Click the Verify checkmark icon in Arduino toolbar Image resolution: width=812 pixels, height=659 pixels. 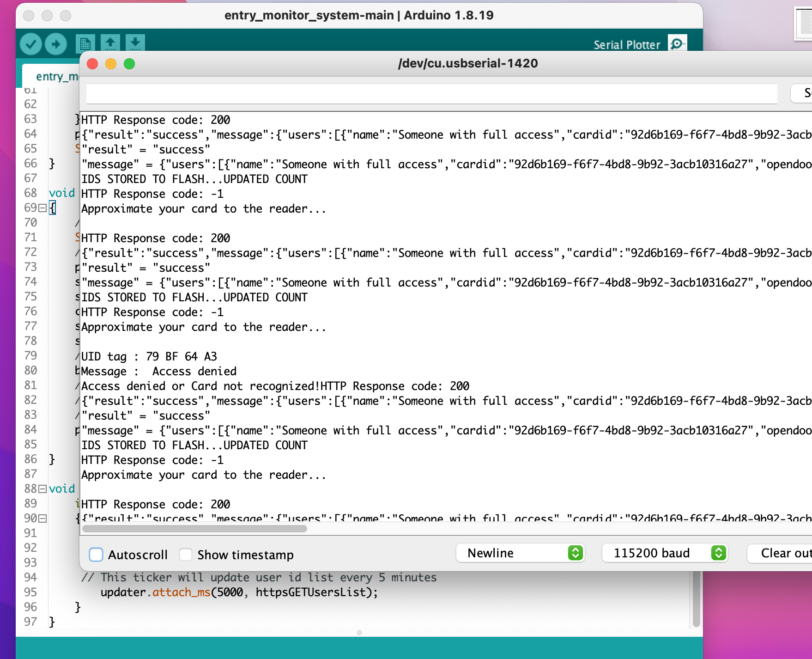(x=31, y=44)
